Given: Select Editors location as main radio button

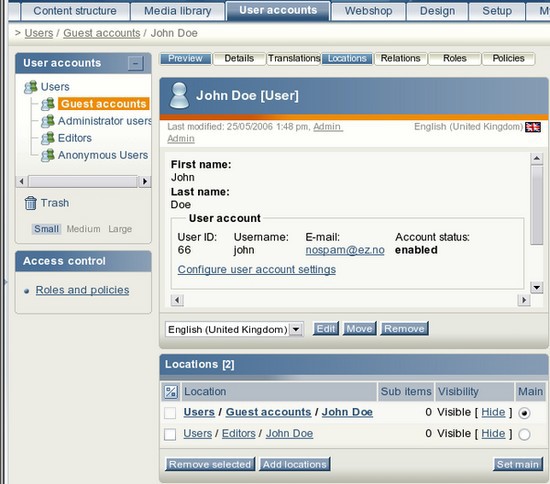Looking at the screenshot, I should pos(524,435).
